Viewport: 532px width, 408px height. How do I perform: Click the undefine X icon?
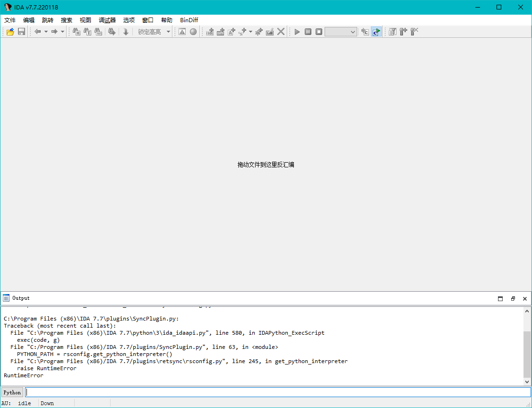pos(281,32)
